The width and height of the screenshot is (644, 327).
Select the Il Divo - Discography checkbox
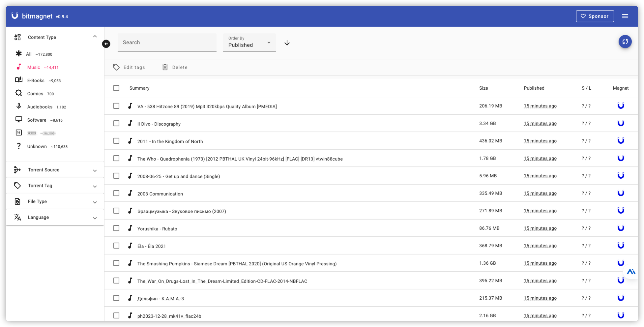click(116, 123)
